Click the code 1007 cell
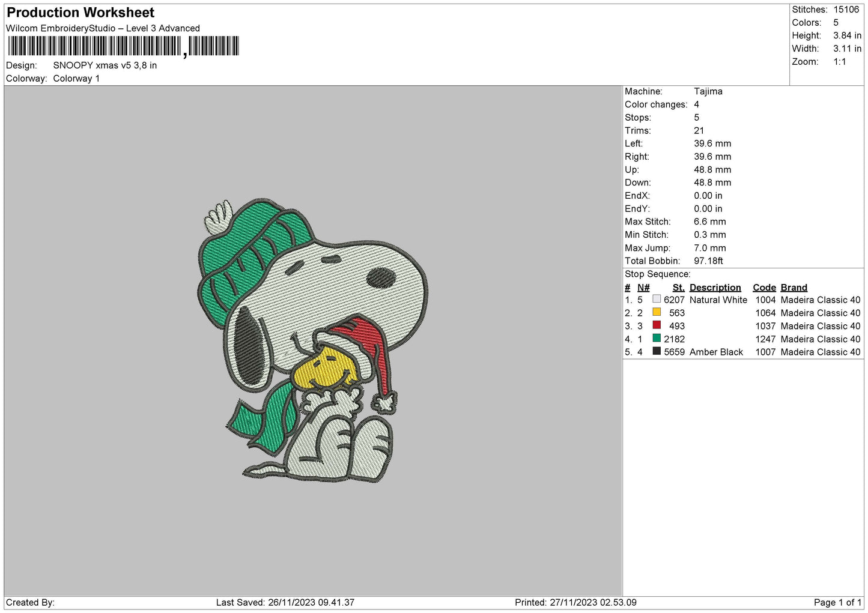 pyautogui.click(x=765, y=352)
